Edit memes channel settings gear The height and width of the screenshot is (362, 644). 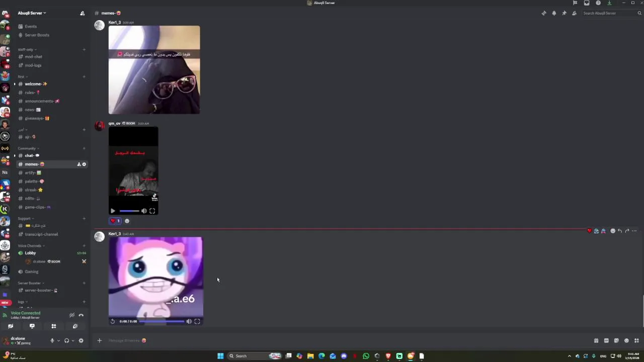[84, 164]
